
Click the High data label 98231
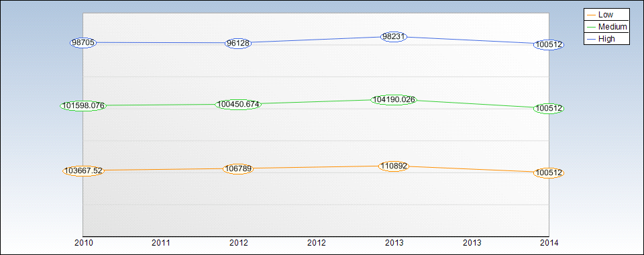pos(394,36)
